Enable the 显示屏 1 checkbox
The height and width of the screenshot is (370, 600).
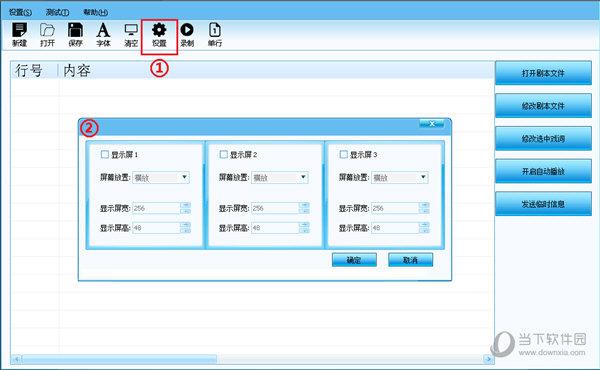pos(105,154)
